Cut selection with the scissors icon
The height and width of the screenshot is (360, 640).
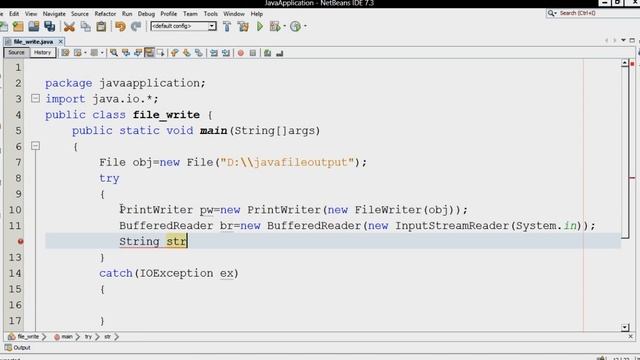(x=69, y=27)
